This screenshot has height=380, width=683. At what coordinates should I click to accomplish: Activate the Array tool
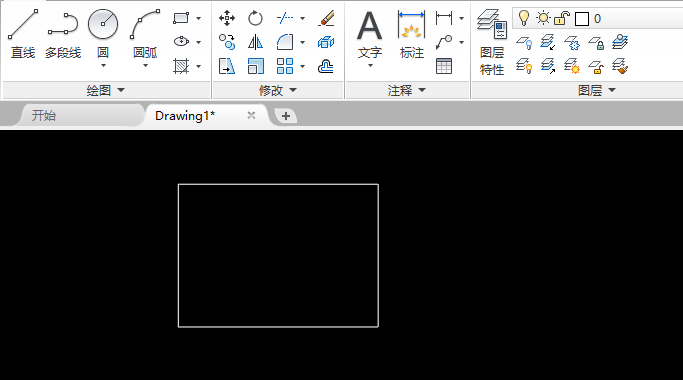[285, 66]
